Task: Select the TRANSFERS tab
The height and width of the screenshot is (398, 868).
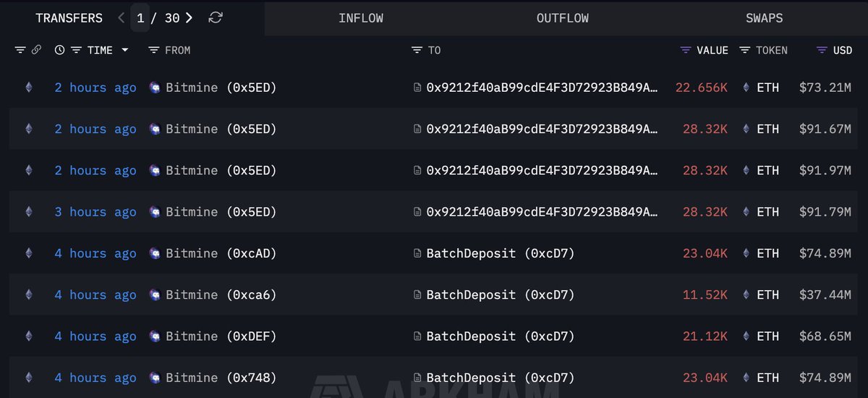Action: [69, 18]
